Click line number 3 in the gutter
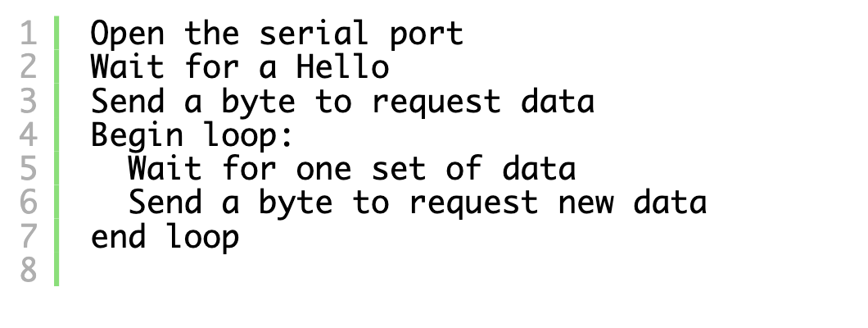868x328 pixels. coord(28,101)
